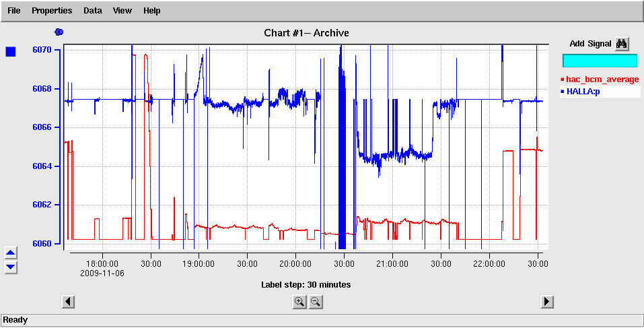Shift the Y axis down with the down arrow

pyautogui.click(x=11, y=267)
